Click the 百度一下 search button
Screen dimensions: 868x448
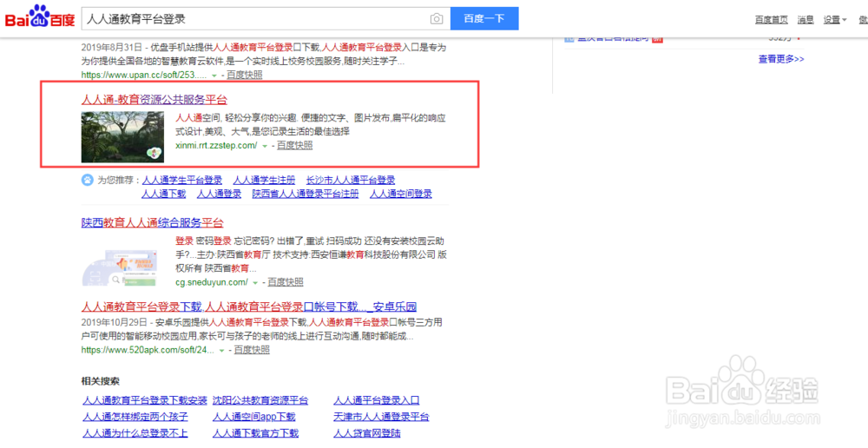pyautogui.click(x=484, y=19)
